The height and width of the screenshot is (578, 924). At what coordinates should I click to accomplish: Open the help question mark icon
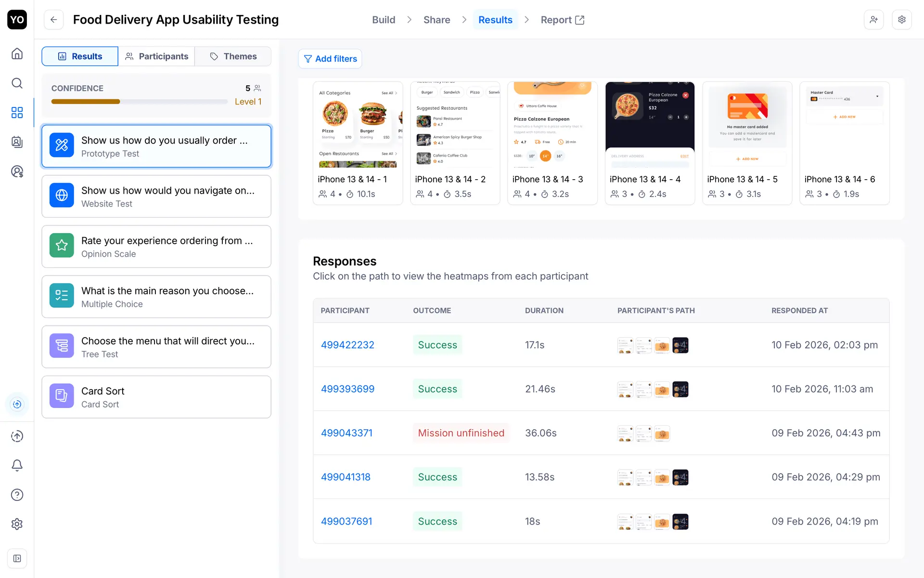17,495
